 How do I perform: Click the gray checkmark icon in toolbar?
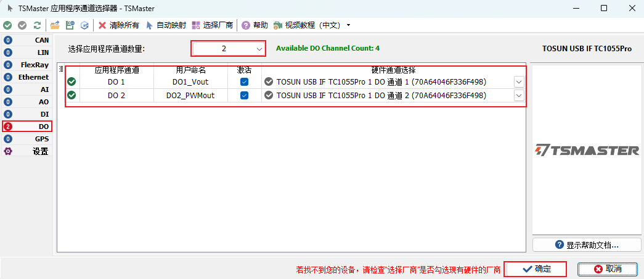(x=22, y=25)
